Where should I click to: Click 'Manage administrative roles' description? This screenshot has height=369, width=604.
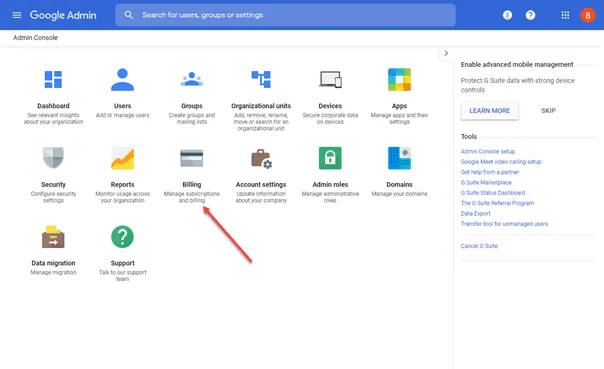click(330, 197)
